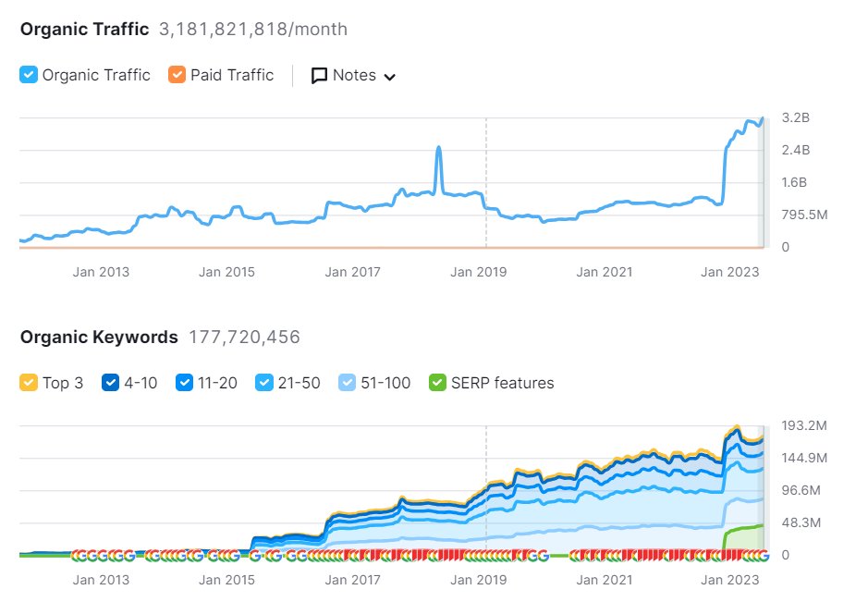This screenshot has width=868, height=602.
Task: Disable the Organic Traffic checkbox
Action: coord(29,75)
